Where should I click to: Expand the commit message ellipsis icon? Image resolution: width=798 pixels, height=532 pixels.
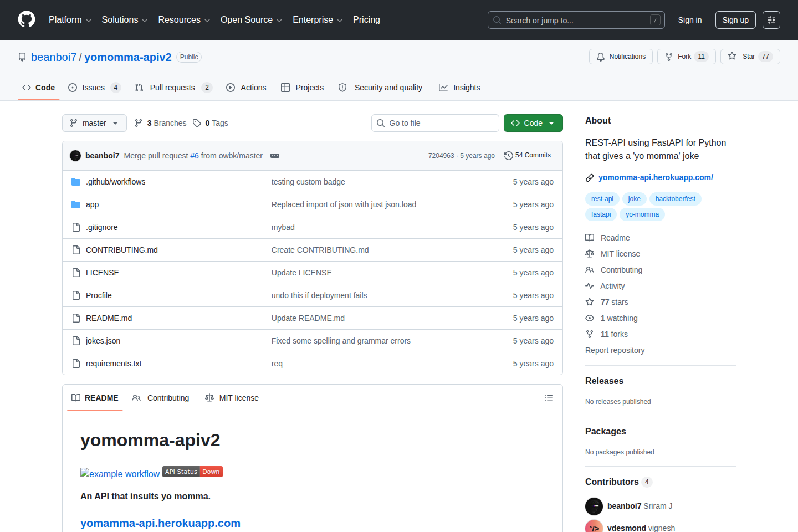coord(275,156)
